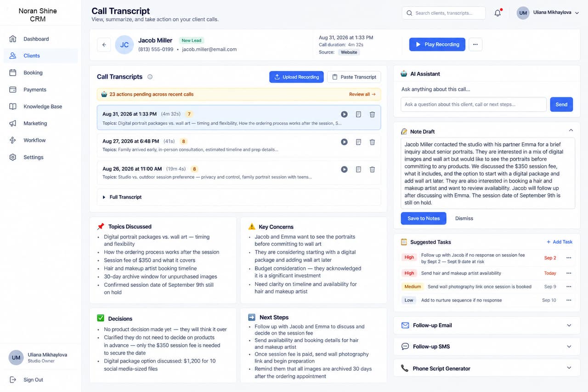Image resolution: width=588 pixels, height=392 pixels.
Task: Click Upload Recording button
Action: [x=296, y=77]
